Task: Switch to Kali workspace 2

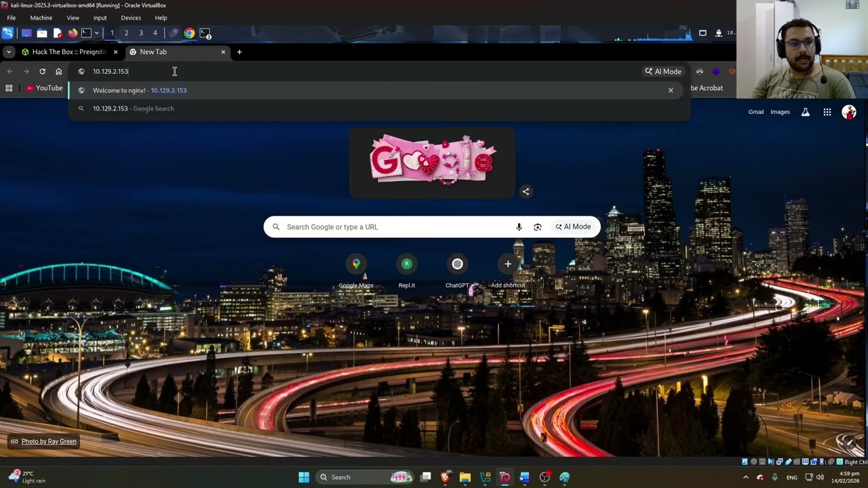Action: pyautogui.click(x=126, y=33)
